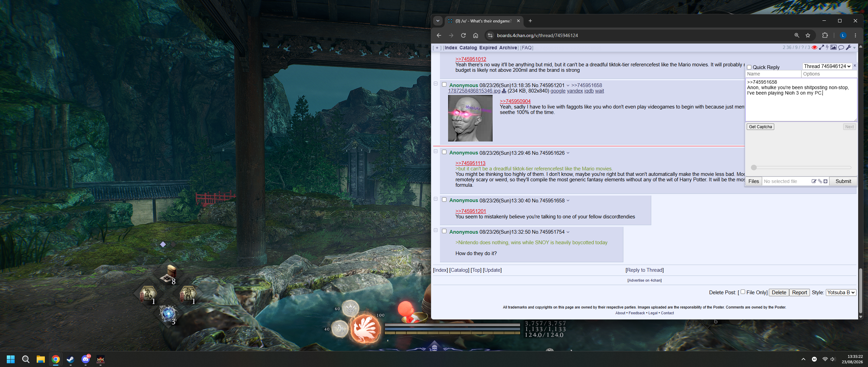Collapse post No.745951754 with minus toggle
This screenshot has width=868, height=367.
[436, 230]
